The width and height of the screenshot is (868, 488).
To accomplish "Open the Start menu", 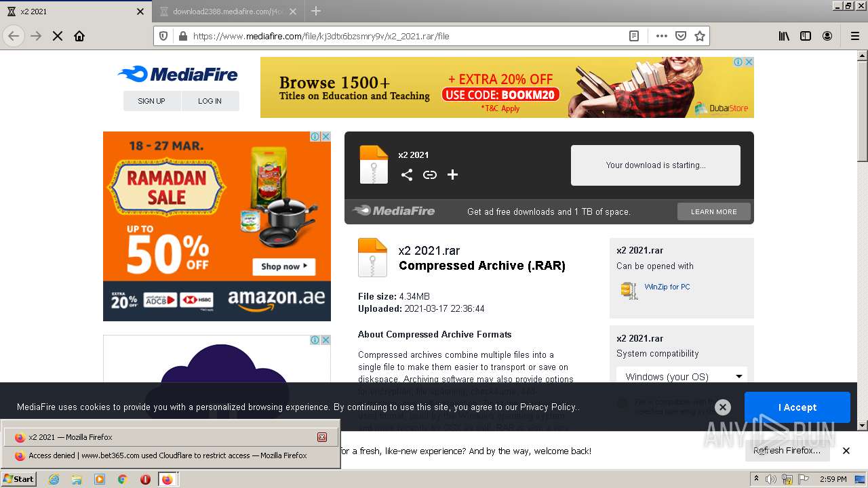I will (19, 479).
